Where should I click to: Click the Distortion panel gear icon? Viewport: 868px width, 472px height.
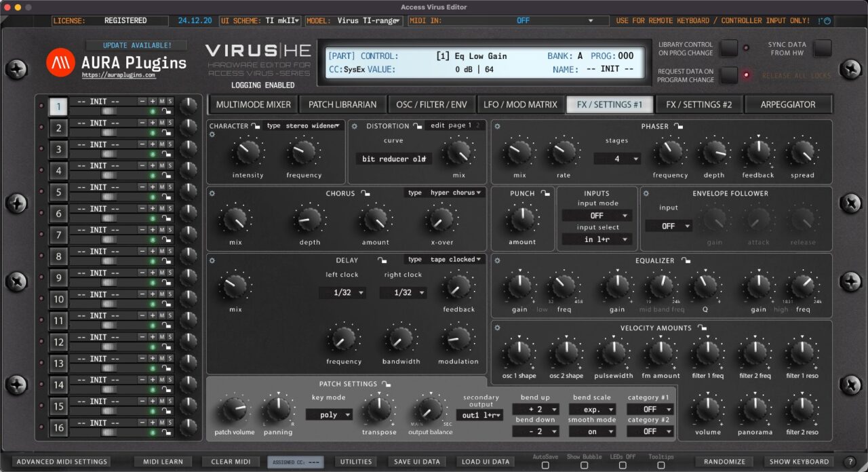353,126
